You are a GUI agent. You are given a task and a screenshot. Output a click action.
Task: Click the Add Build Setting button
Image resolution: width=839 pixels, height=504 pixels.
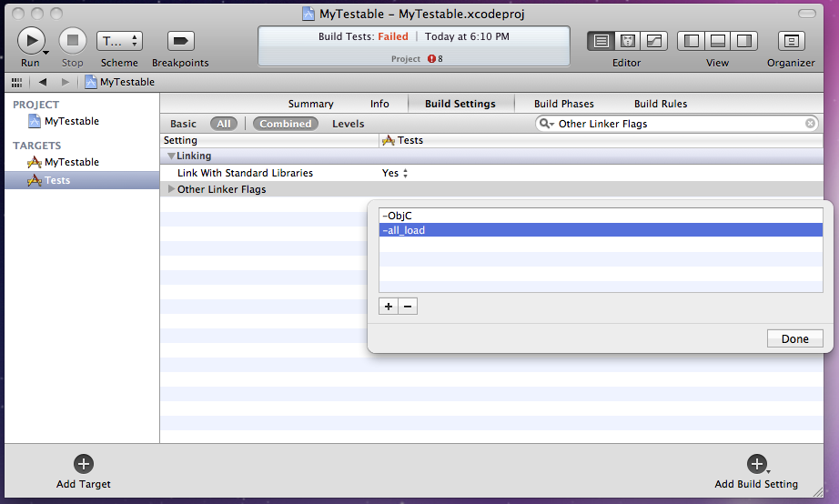pos(756,471)
